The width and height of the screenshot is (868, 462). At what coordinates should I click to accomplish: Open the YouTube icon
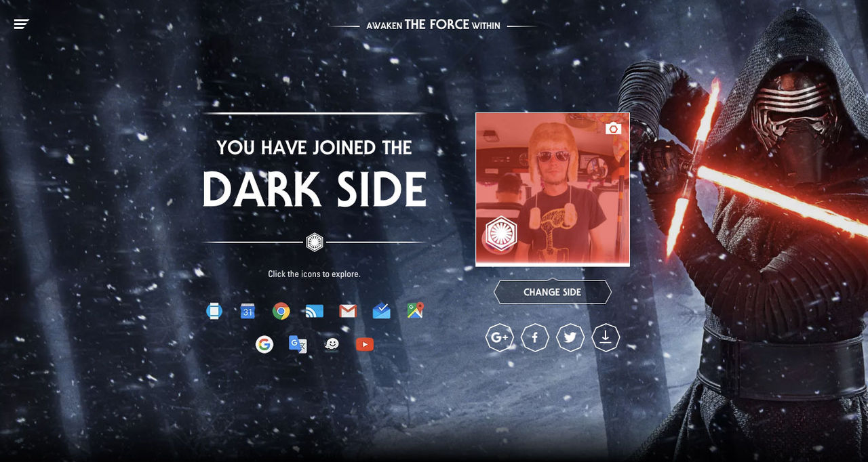[365, 345]
